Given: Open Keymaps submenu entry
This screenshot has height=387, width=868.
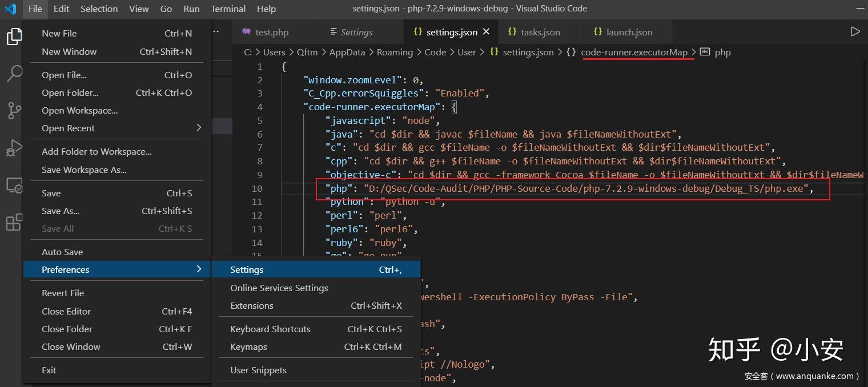Looking at the screenshot, I should pos(316,346).
